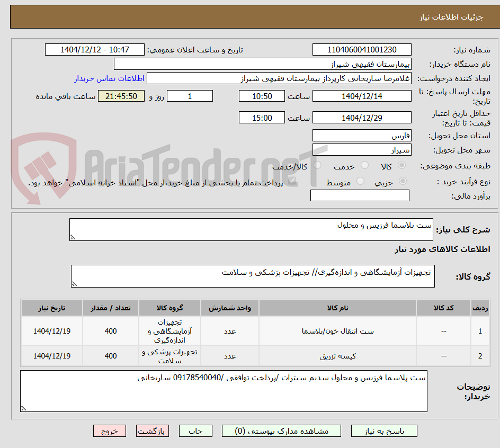The height and width of the screenshot is (448, 500).
Task: Click the اطلاعات کالاهای مورد نیاز heading
Action: pyautogui.click(x=443, y=249)
